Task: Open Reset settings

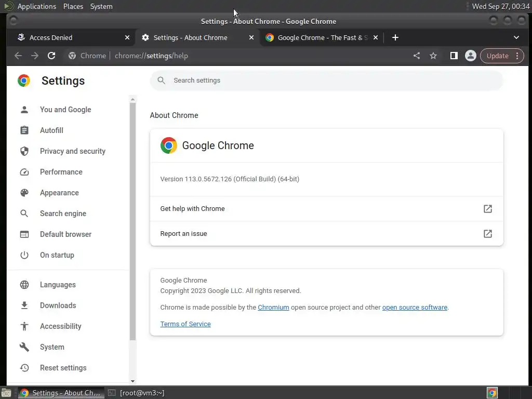Action: point(63,368)
